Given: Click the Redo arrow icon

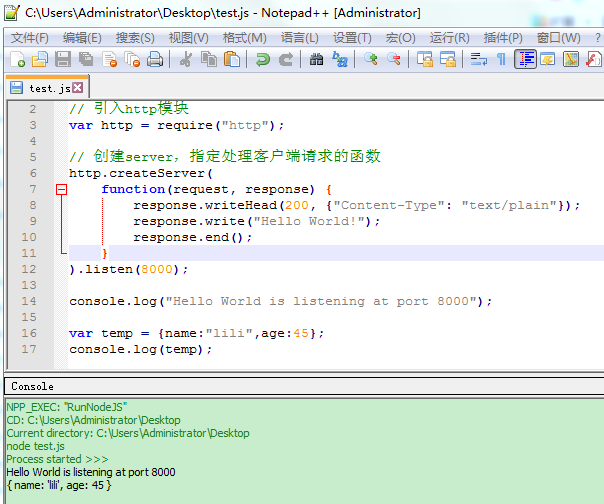Looking at the screenshot, I should coord(285,59).
